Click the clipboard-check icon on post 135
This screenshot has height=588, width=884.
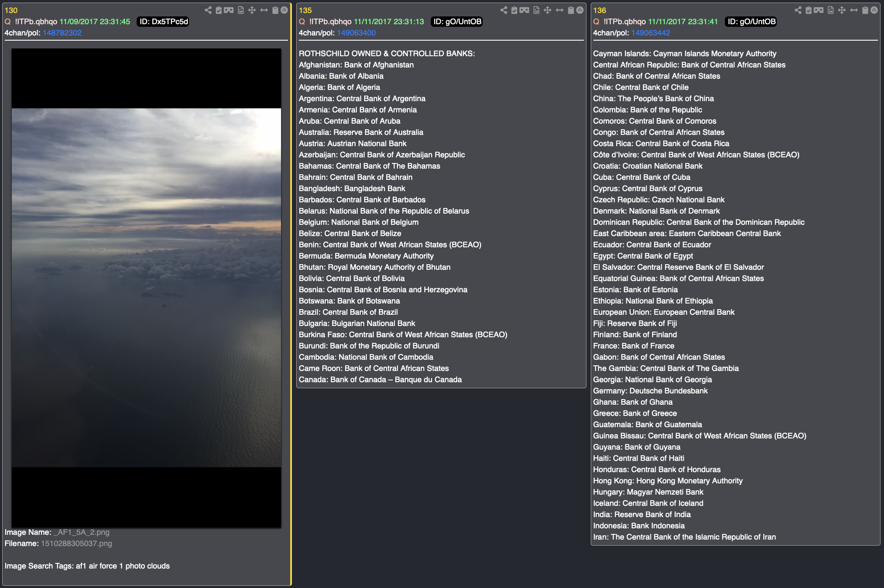(x=514, y=10)
